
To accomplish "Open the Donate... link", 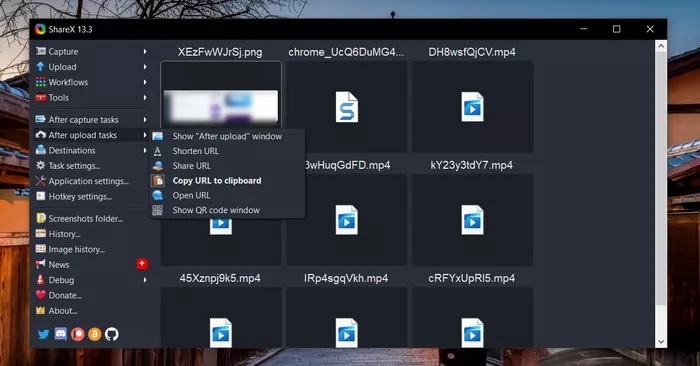I will click(x=65, y=295).
